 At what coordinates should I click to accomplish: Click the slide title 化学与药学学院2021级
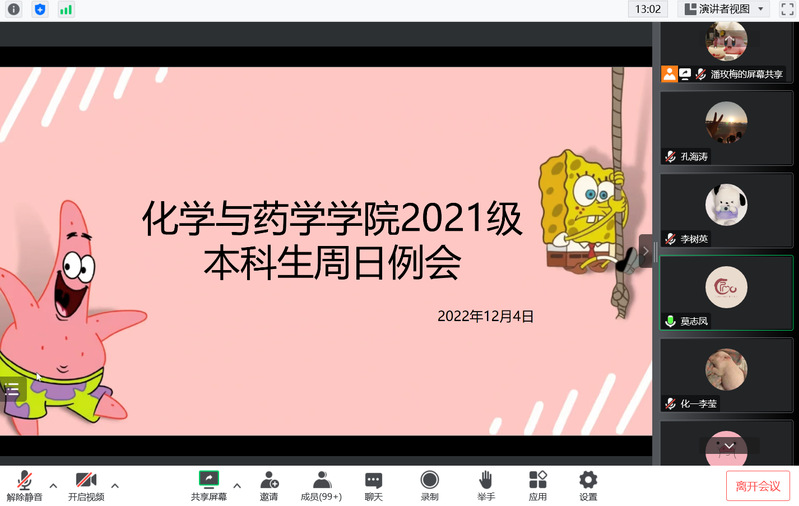pos(332,218)
